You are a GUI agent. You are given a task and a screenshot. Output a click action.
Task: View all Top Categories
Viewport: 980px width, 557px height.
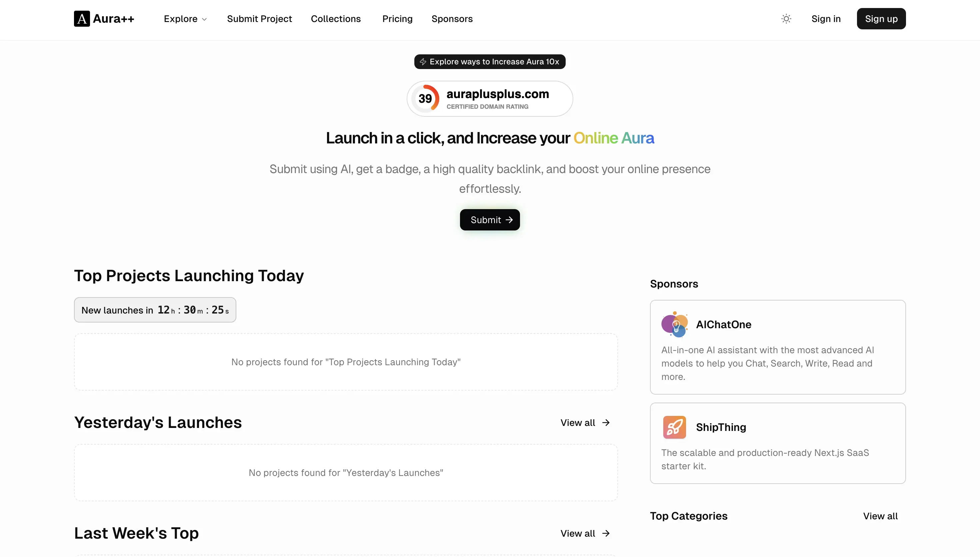[880, 516]
